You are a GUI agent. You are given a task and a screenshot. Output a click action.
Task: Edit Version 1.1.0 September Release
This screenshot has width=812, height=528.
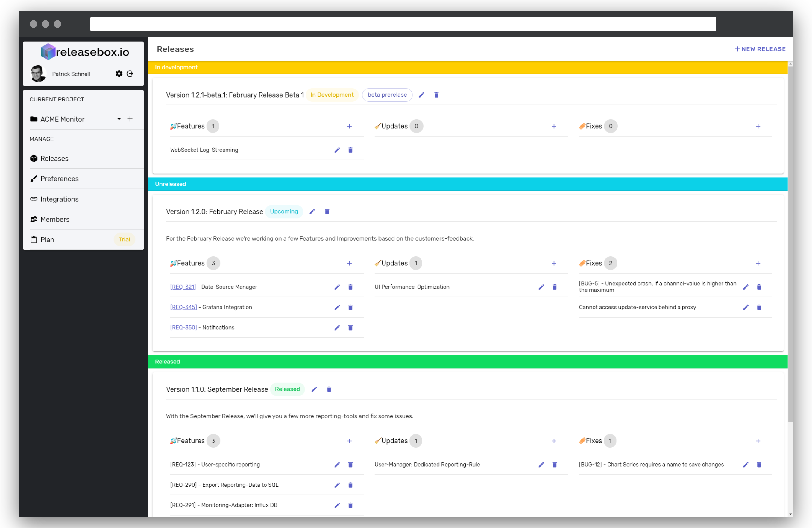point(314,389)
